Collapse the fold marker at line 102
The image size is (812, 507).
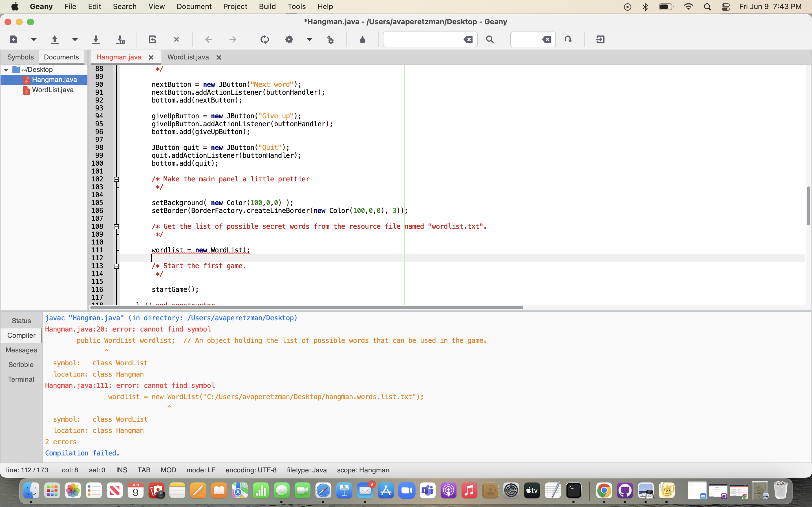[x=116, y=179]
